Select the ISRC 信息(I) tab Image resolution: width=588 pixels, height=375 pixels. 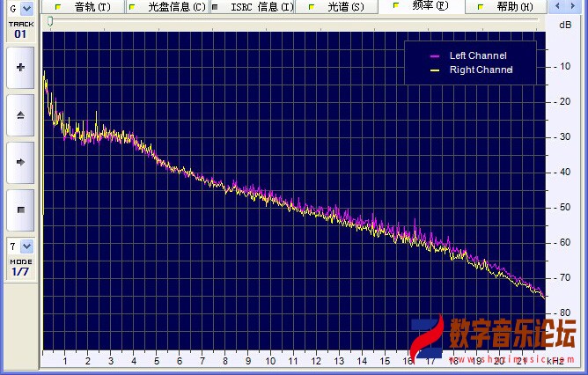254,7
